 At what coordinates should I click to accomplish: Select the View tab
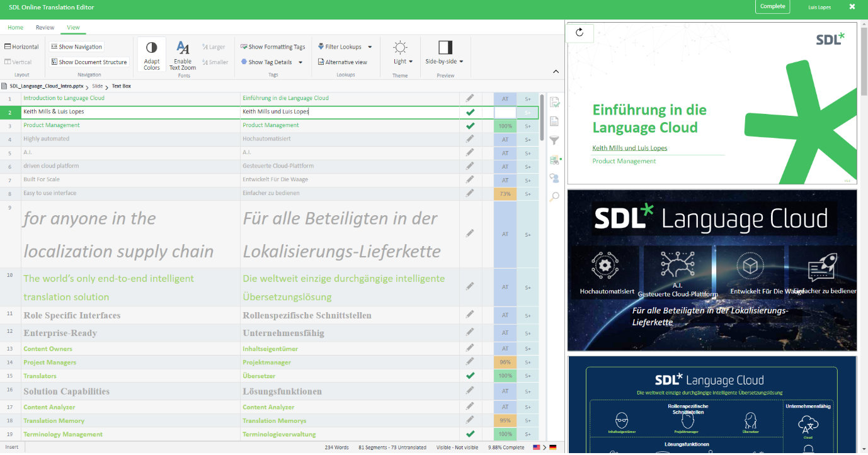[x=73, y=28]
